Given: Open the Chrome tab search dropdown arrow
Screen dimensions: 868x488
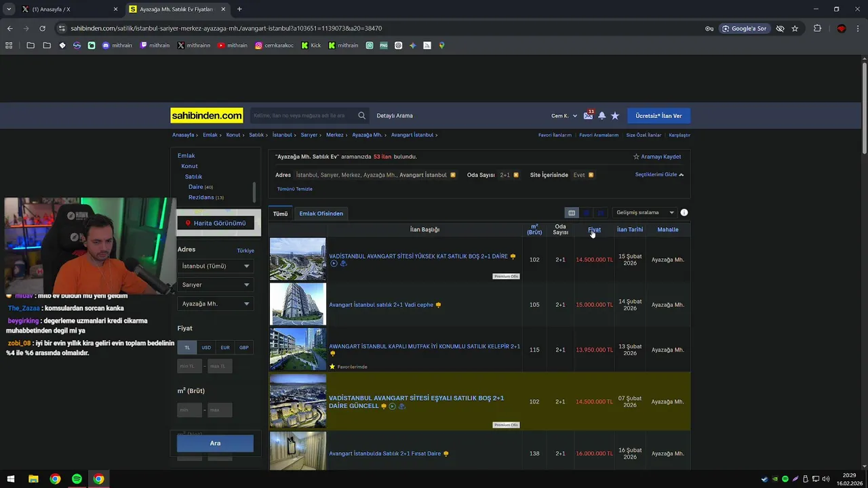Looking at the screenshot, I should point(8,9).
